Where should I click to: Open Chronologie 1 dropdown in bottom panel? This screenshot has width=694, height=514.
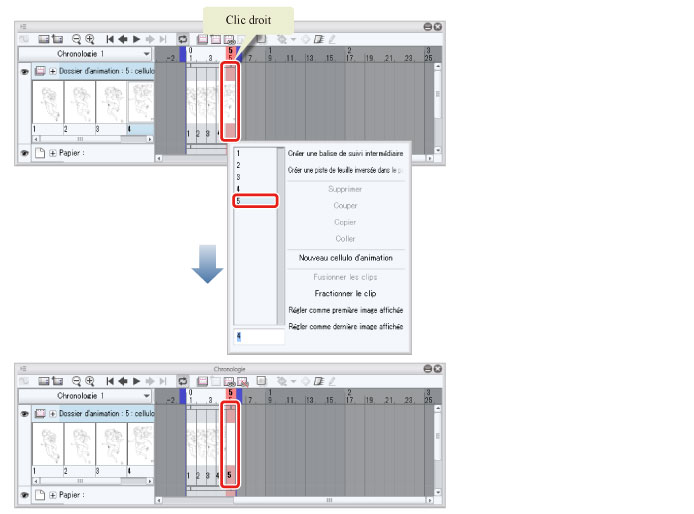click(x=85, y=396)
